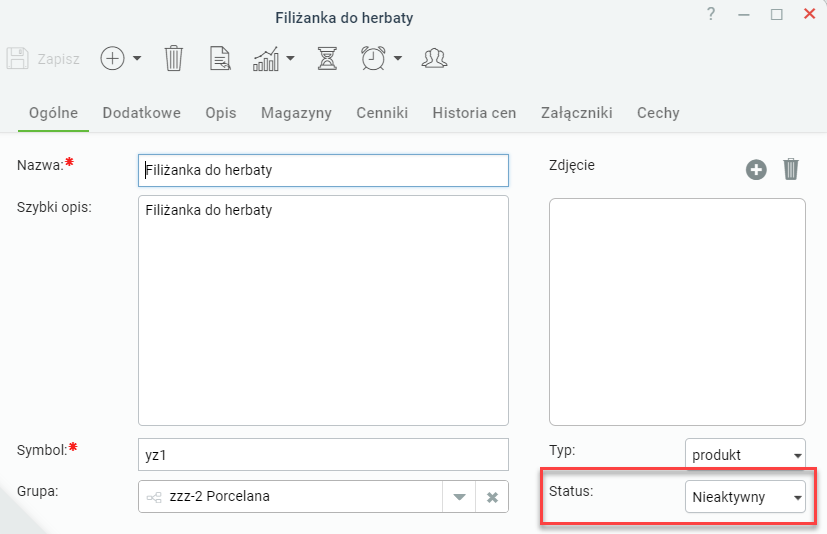Open the Opis tab
Screen dimensions: 827x534
point(220,113)
